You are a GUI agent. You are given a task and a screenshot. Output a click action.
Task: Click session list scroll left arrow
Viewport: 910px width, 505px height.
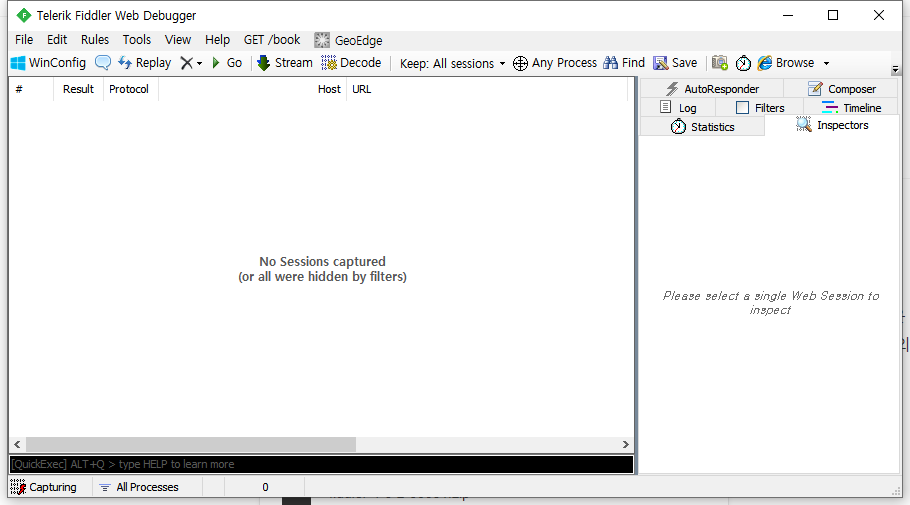pos(17,445)
